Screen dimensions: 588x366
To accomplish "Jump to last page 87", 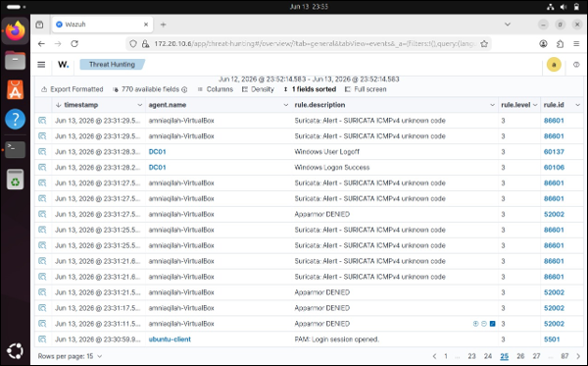I will 564,356.
